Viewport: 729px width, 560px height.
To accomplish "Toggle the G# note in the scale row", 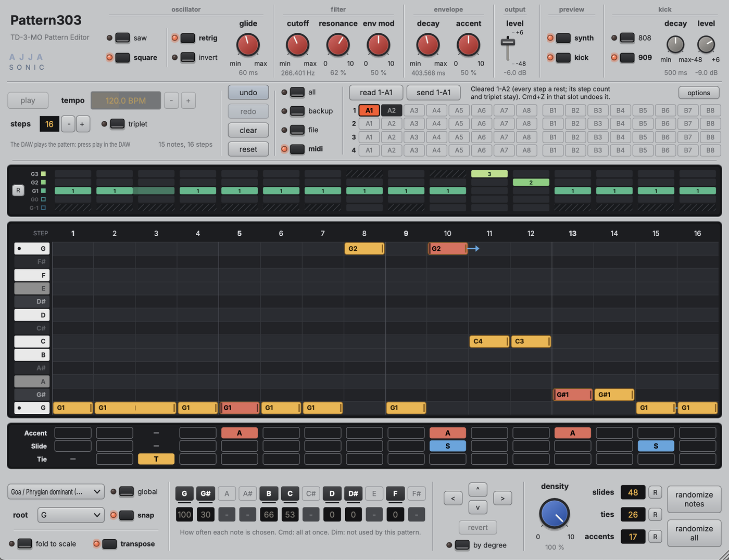I will [206, 493].
